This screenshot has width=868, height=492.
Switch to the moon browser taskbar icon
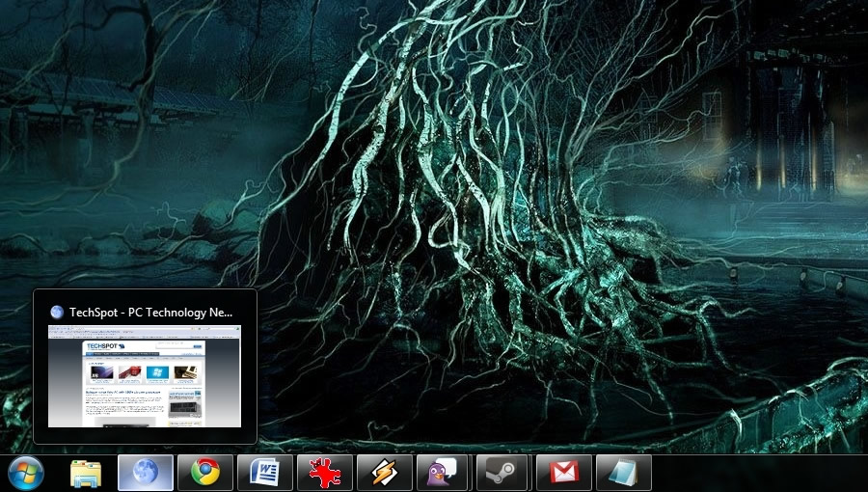tap(146, 473)
